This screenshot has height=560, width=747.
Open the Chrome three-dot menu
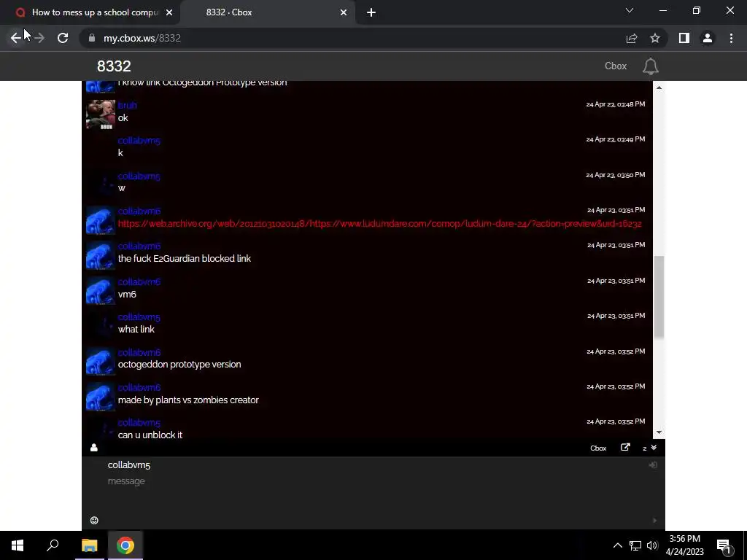click(731, 38)
